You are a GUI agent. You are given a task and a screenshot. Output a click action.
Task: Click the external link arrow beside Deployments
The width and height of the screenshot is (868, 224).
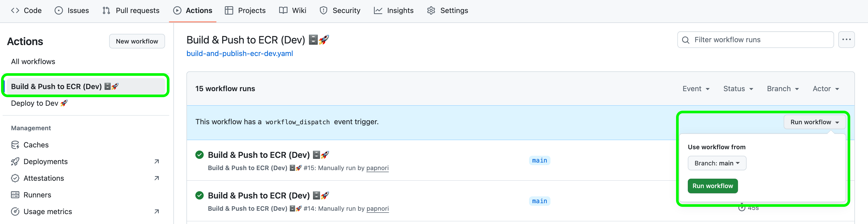(156, 161)
